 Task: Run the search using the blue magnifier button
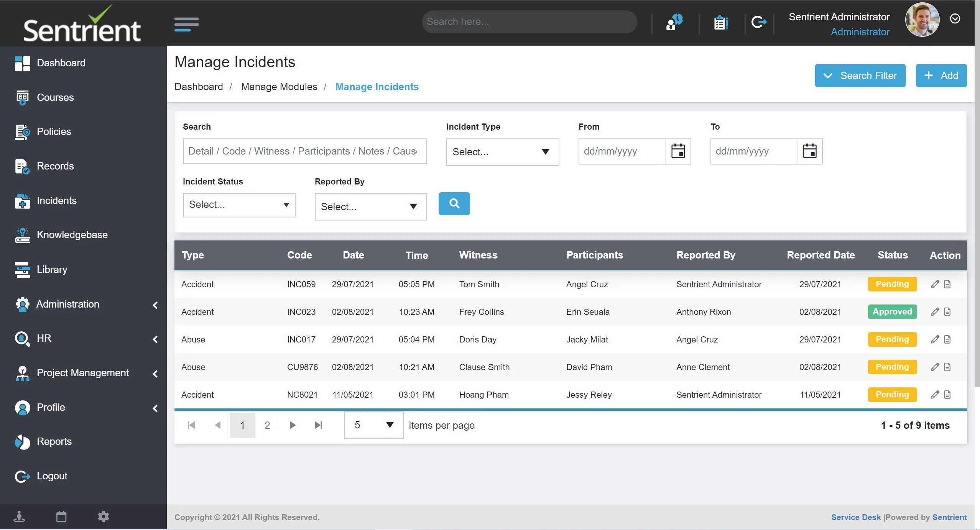[454, 204]
